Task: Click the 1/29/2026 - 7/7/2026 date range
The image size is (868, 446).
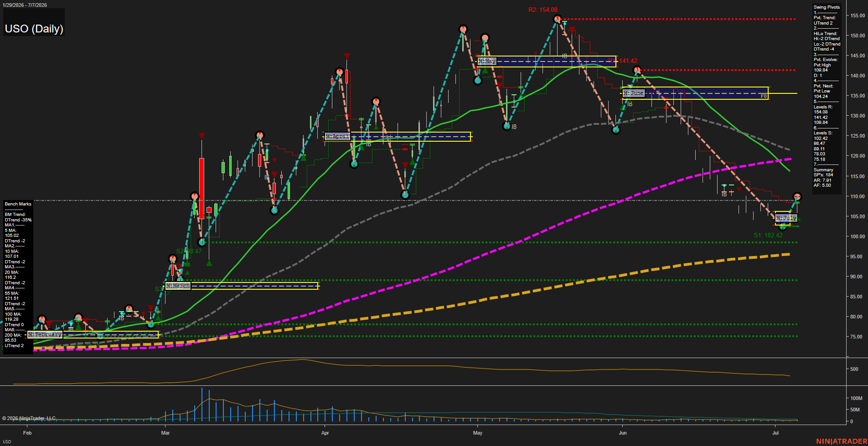Action: [24, 5]
